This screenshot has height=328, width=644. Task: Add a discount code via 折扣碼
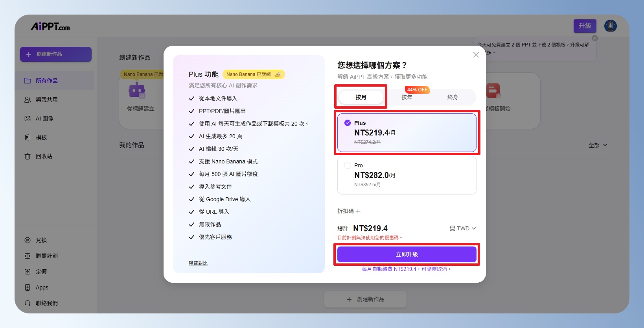[x=349, y=211]
